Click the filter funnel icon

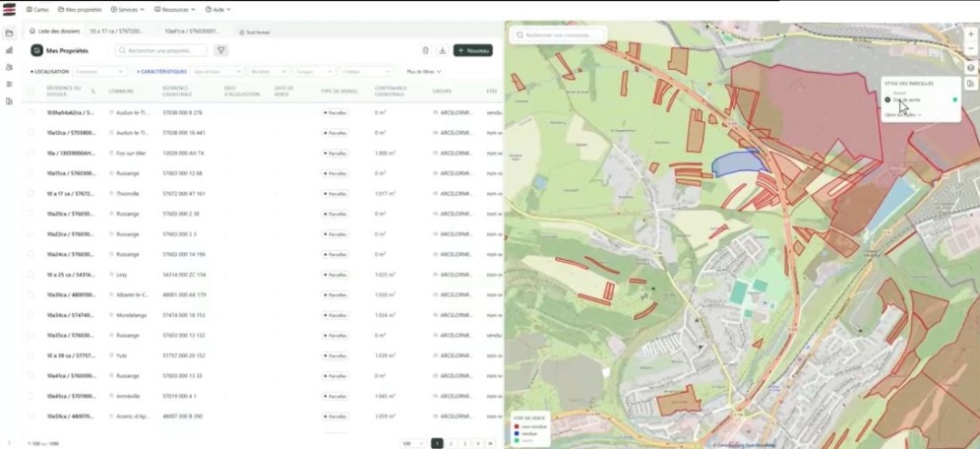coord(221,50)
